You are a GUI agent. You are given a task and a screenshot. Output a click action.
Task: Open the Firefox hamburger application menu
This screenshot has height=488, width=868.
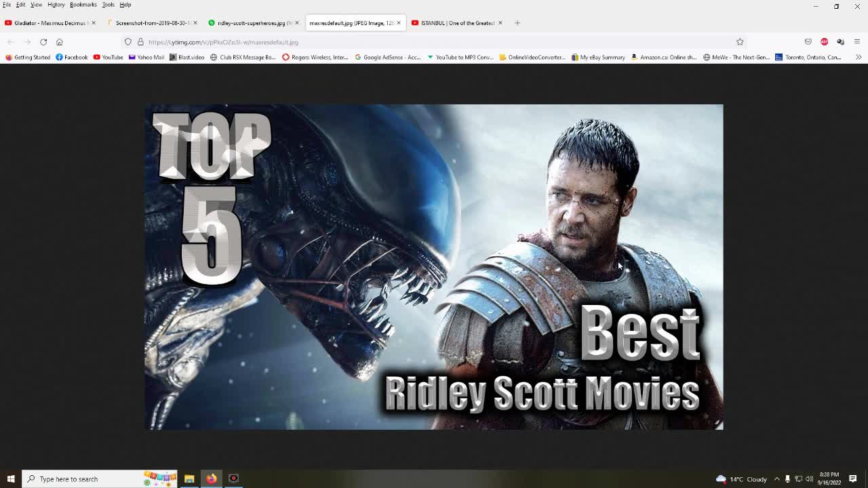pos(857,42)
